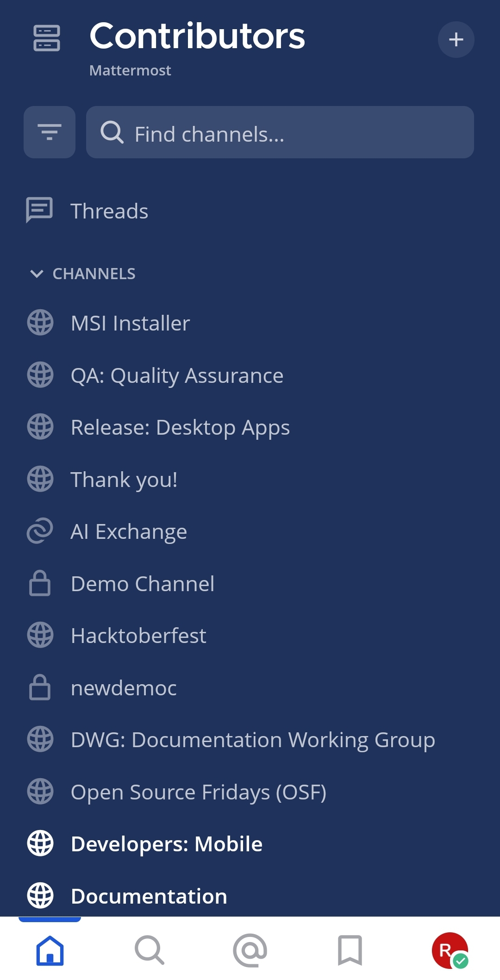Open the Thank you! channel

124,480
